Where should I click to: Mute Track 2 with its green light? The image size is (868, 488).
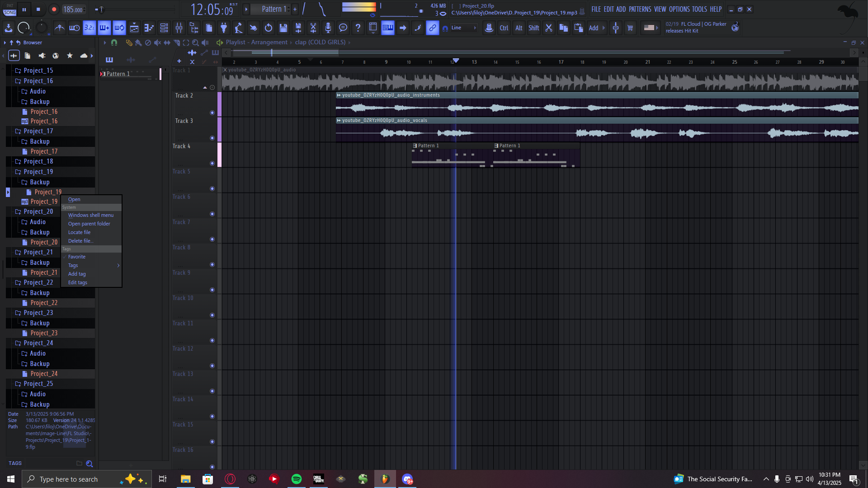click(x=212, y=113)
